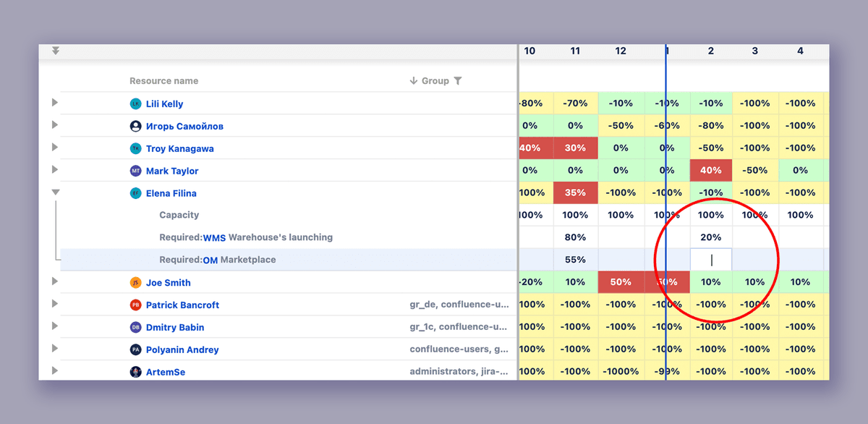Click Mark Taylor's red 40% cell
Image resolution: width=868 pixels, height=424 pixels.
point(711,171)
